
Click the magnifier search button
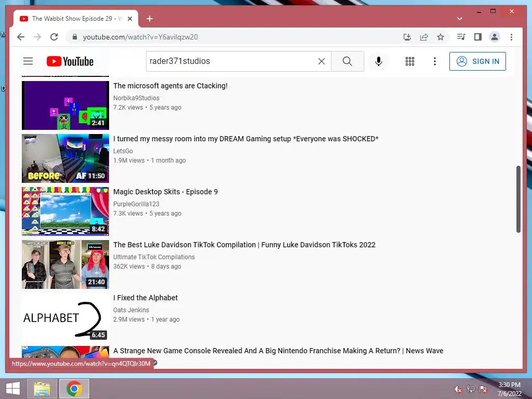pos(348,61)
